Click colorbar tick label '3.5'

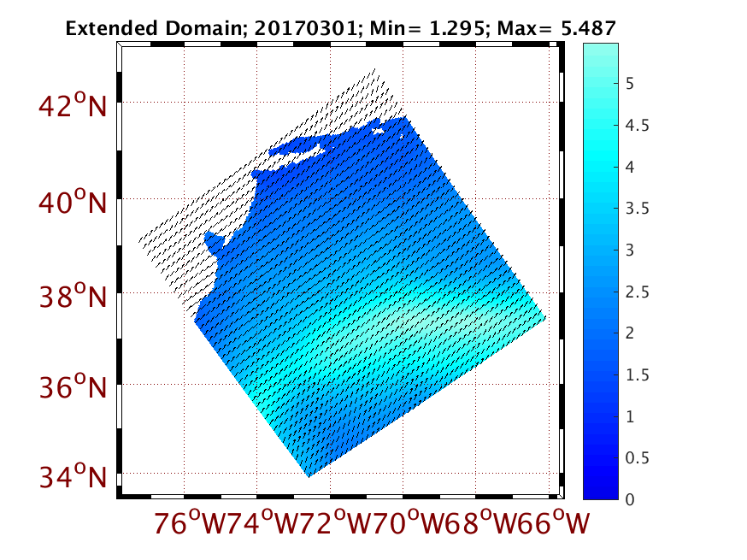click(637, 209)
